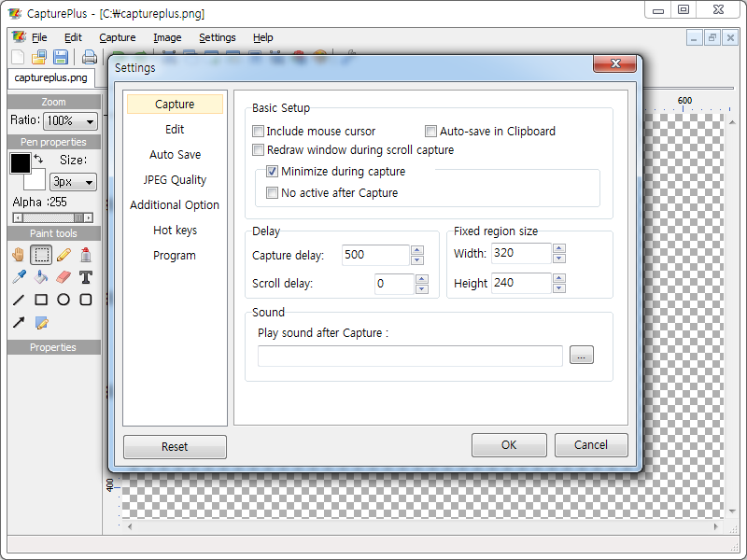Select the Ellipse shape tool
The width and height of the screenshot is (747, 560).
63,300
